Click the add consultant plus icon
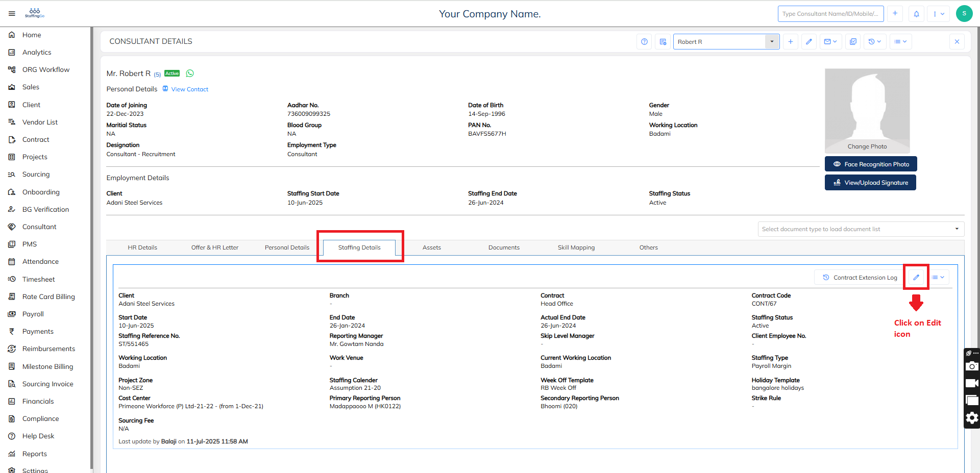 click(x=791, y=42)
